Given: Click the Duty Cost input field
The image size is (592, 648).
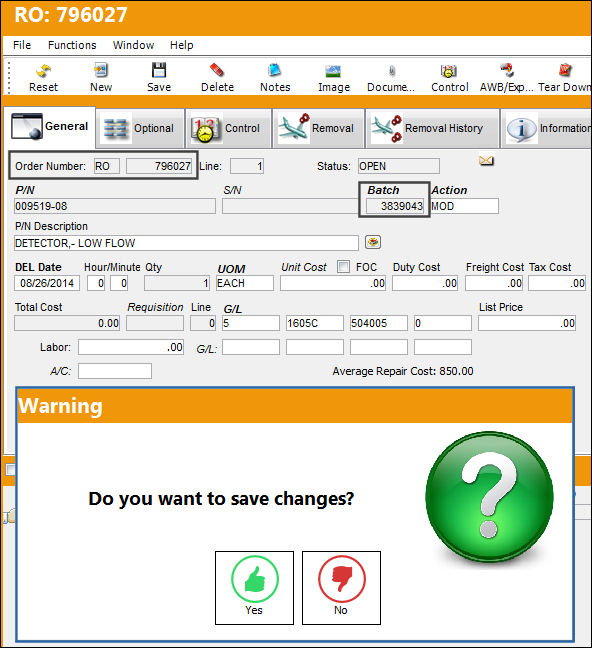Looking at the screenshot, I should [x=425, y=283].
